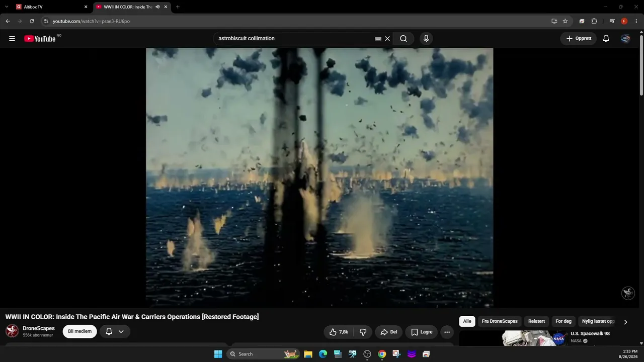Open Snipping Tool from the taskbar

coord(397,354)
